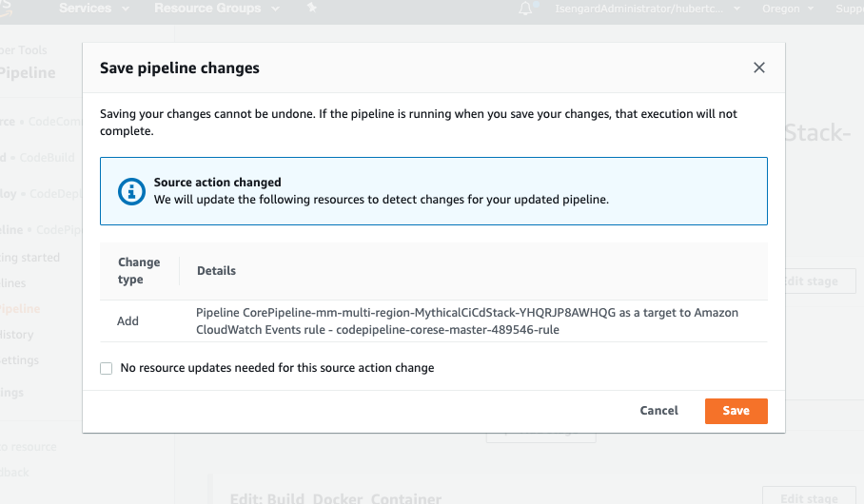The width and height of the screenshot is (864, 504).
Task: Click the pin shortcut icon in the header
Action: [x=312, y=8]
